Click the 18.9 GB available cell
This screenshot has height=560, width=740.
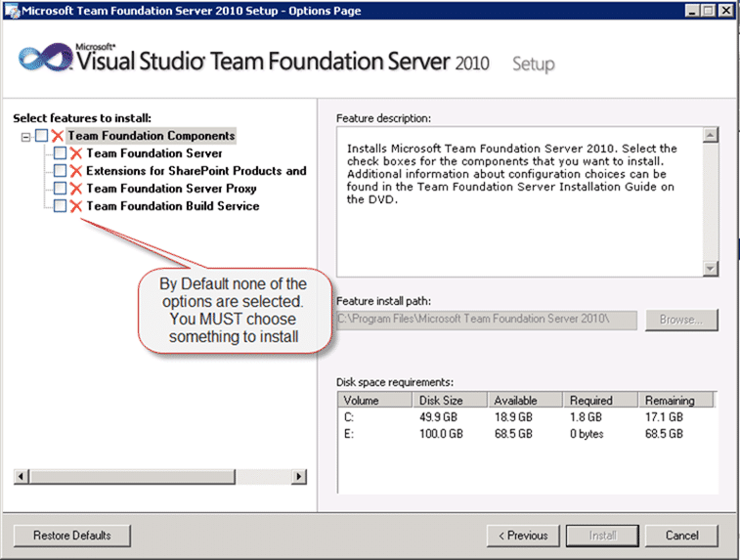click(513, 417)
